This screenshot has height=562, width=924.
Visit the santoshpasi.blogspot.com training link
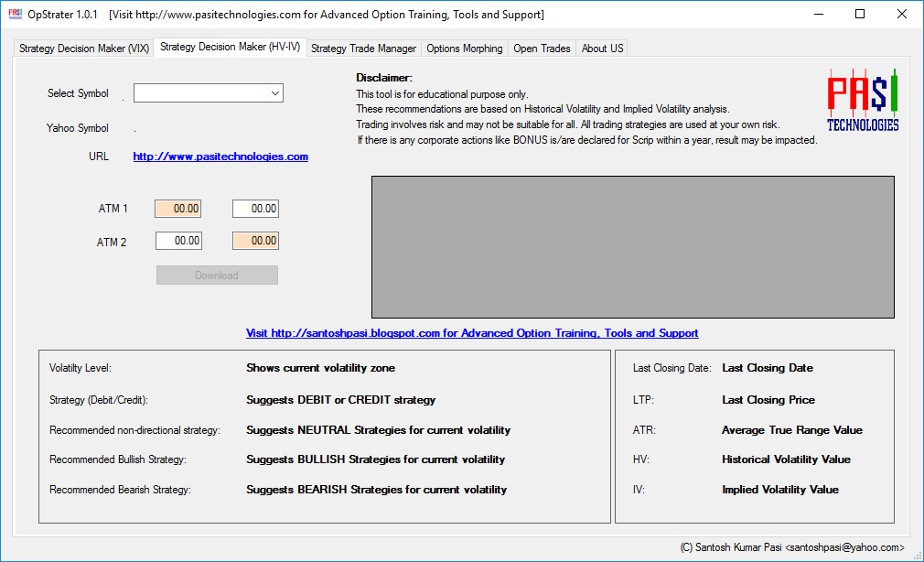click(x=472, y=333)
